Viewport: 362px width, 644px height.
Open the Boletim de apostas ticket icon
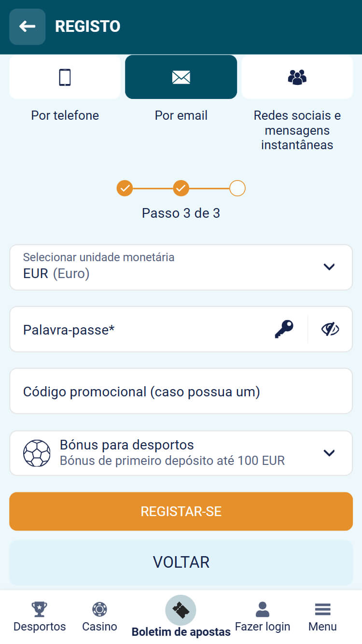click(x=181, y=610)
